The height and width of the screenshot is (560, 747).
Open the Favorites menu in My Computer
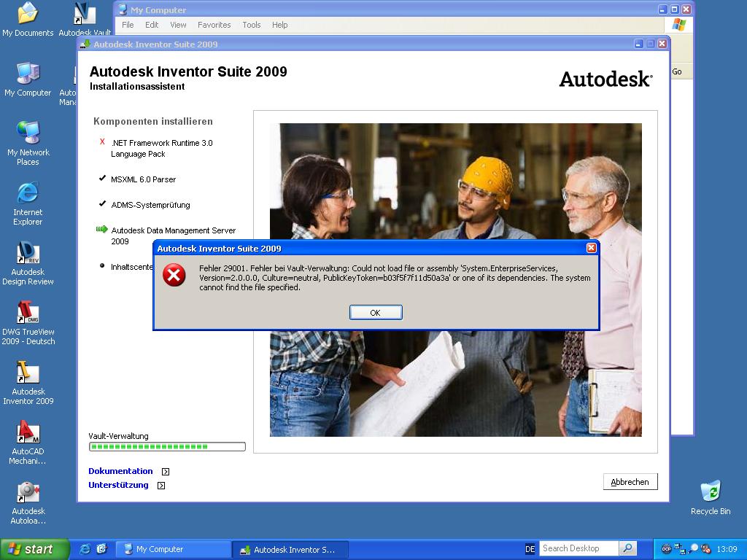214,25
